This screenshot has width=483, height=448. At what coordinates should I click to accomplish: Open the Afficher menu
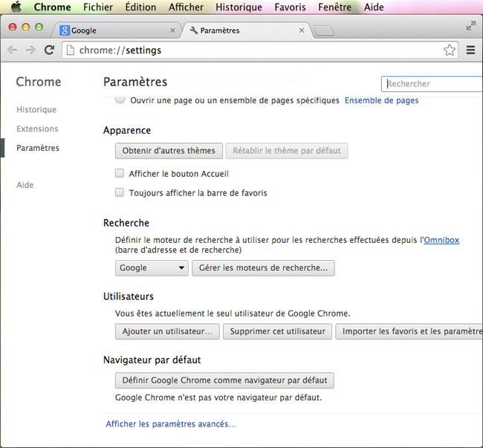pyautogui.click(x=186, y=7)
